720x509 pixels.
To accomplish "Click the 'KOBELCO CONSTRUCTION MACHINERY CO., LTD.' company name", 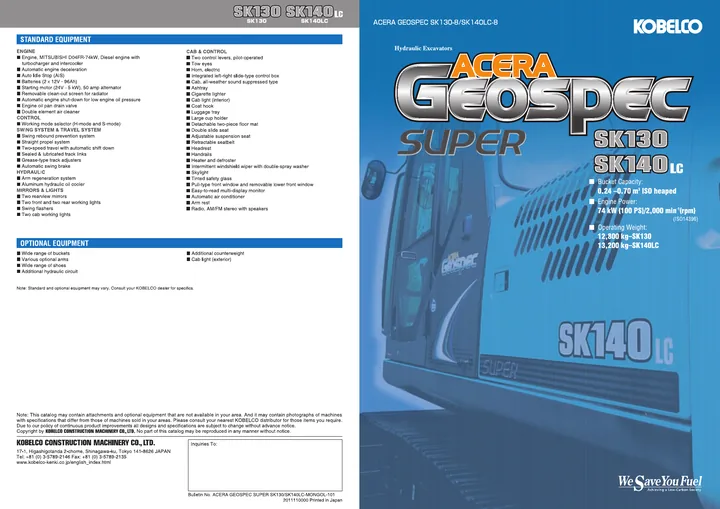I will click(x=86, y=443).
